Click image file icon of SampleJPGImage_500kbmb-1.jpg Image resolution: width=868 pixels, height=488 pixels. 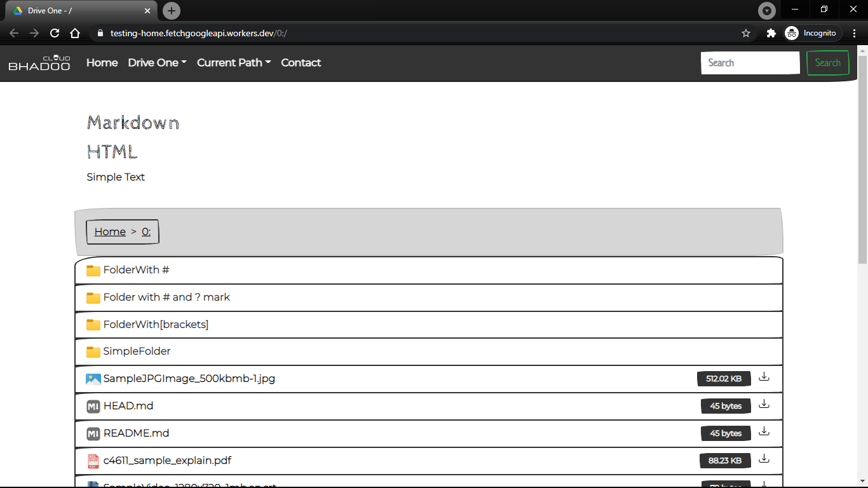tap(93, 379)
